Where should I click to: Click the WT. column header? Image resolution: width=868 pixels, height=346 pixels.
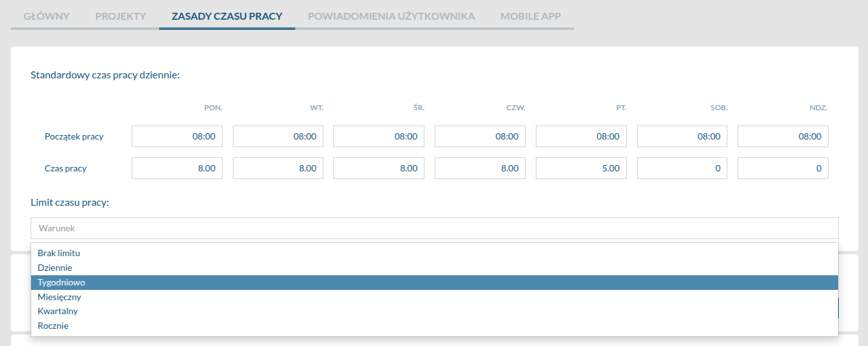[317, 108]
